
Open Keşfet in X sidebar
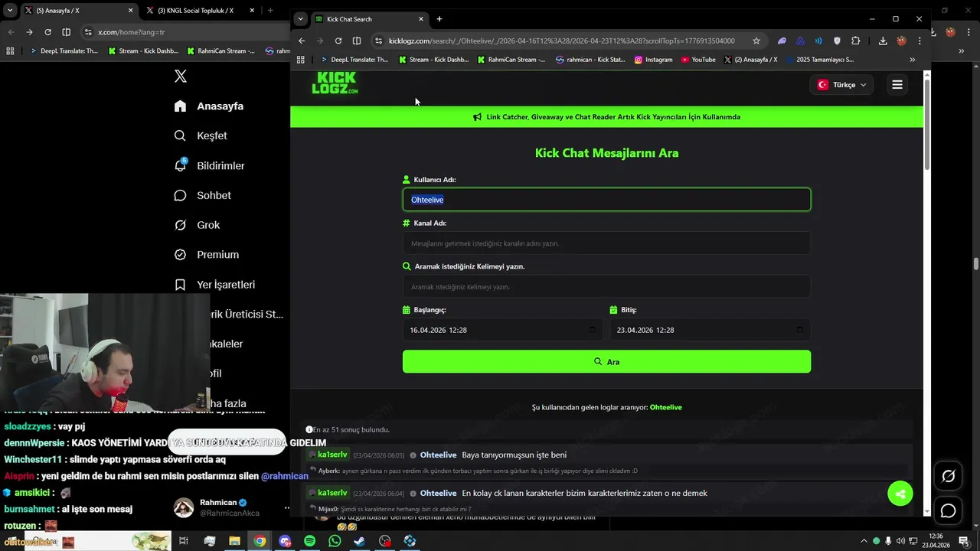point(201,135)
